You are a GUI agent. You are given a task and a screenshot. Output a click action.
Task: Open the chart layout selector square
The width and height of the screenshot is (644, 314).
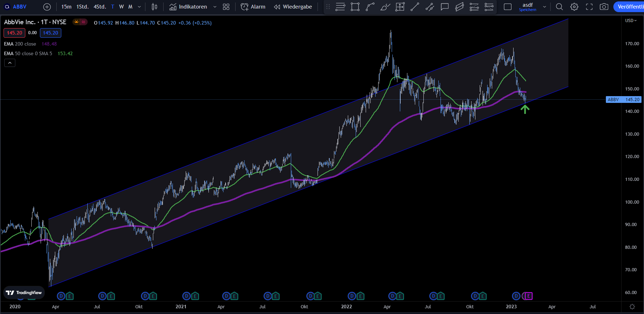[508, 7]
